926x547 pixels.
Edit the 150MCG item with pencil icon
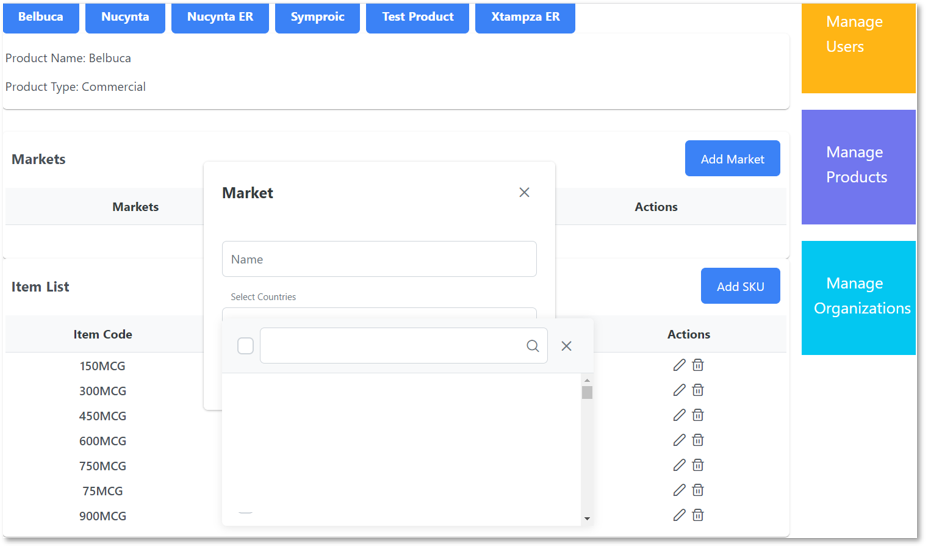[679, 365]
